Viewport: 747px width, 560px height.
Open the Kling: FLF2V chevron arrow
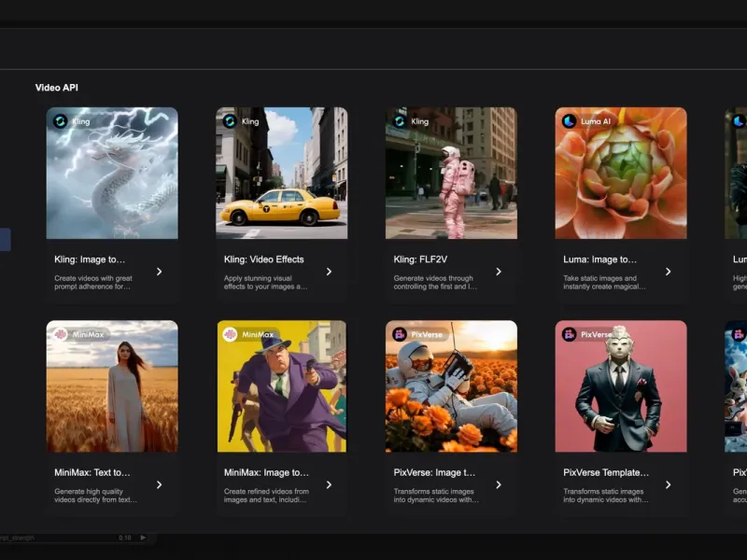pos(499,272)
